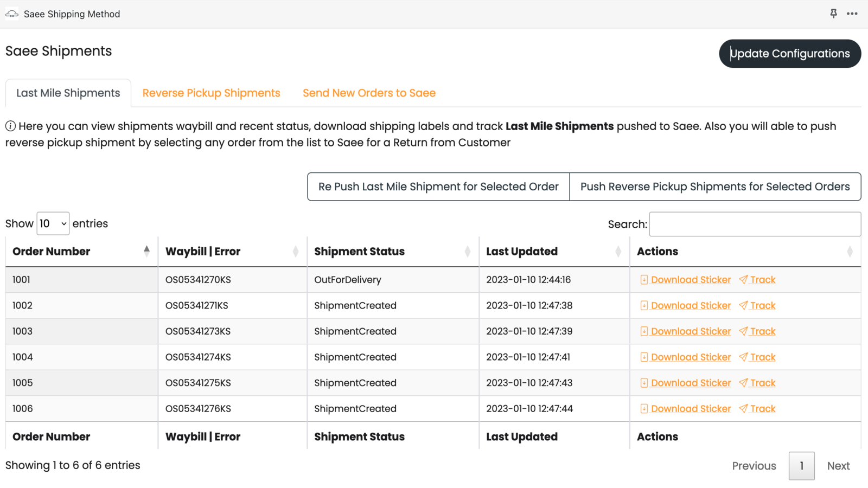Click download sticker icon for order 1001
Viewport: 868px width, 488px height.
[x=644, y=280]
